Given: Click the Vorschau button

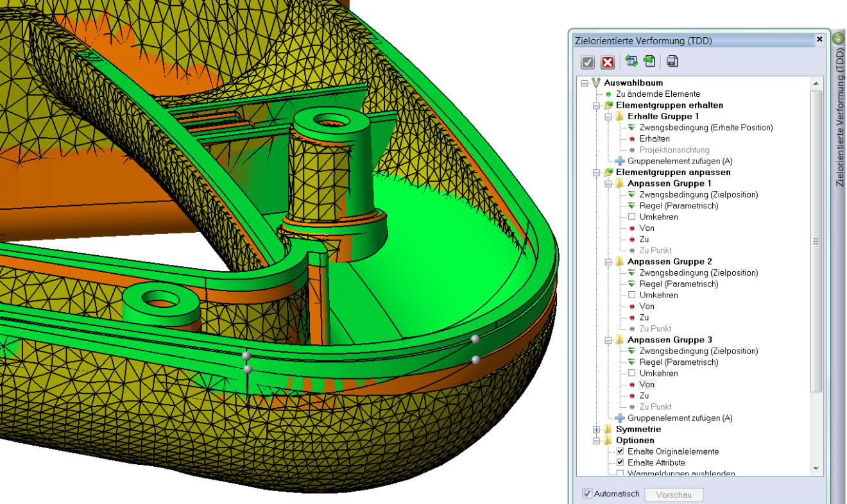Looking at the screenshot, I should point(674,494).
